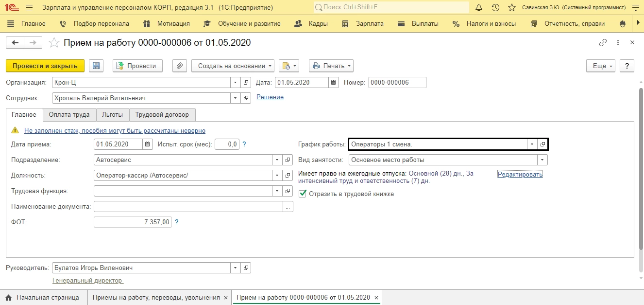Screen dimensions: 644x305
Task: Close the Прием на работу 0000-000006 tab
Action: point(376,297)
